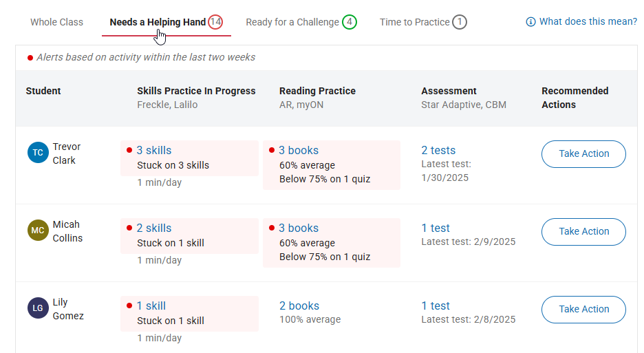Click Take Action for Micah Collins

coord(583,232)
